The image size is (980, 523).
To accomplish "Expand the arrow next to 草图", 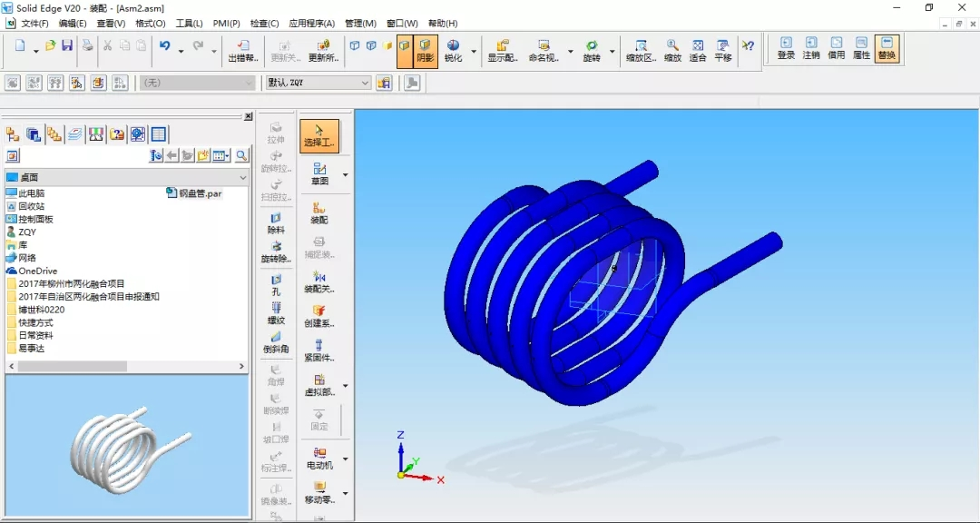I will coord(345,174).
